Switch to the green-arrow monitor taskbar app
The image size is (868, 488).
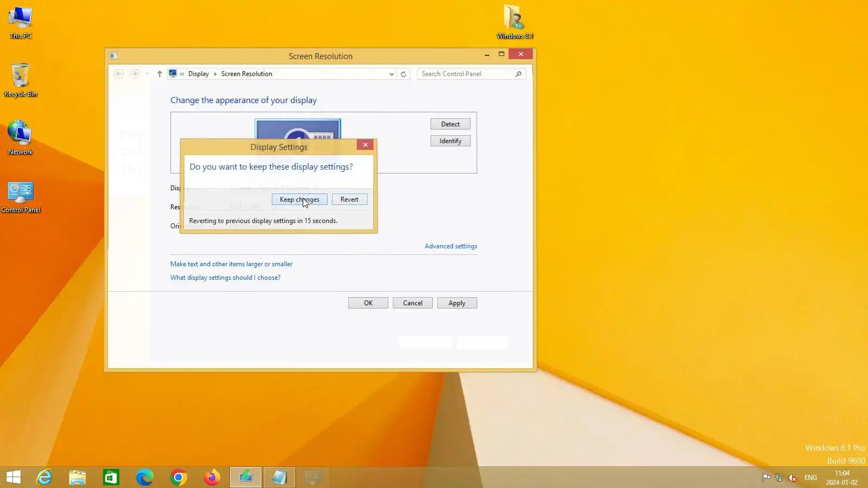246,477
